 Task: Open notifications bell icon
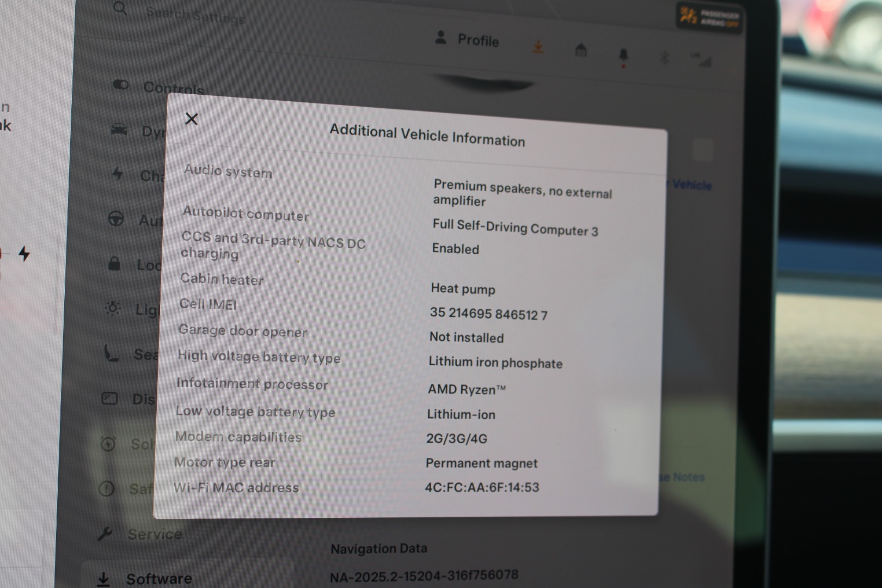623,55
